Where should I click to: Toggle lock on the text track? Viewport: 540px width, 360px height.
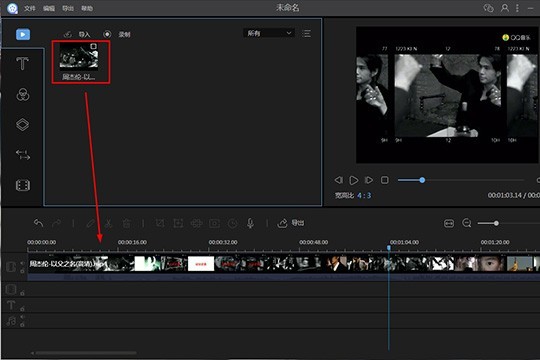click(x=22, y=308)
